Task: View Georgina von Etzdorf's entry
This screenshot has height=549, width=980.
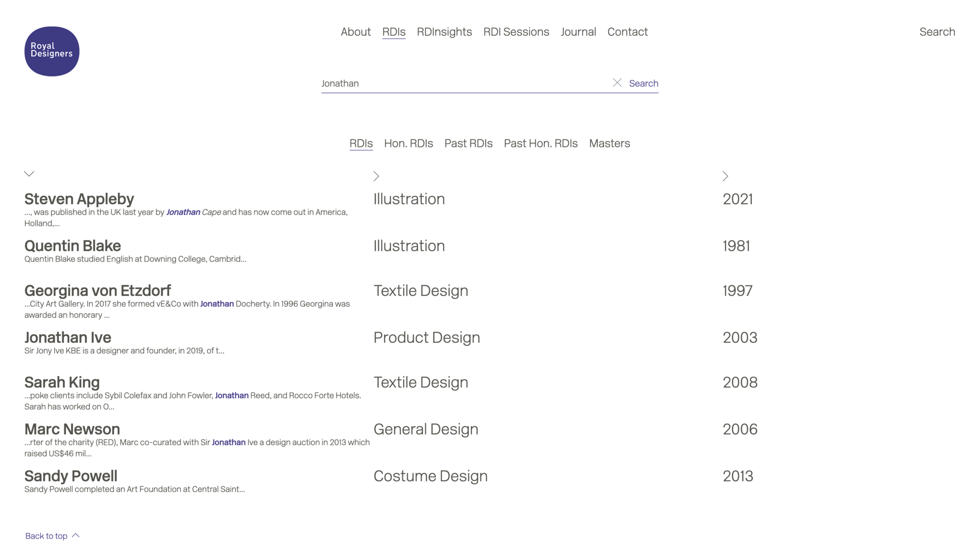Action: [98, 290]
